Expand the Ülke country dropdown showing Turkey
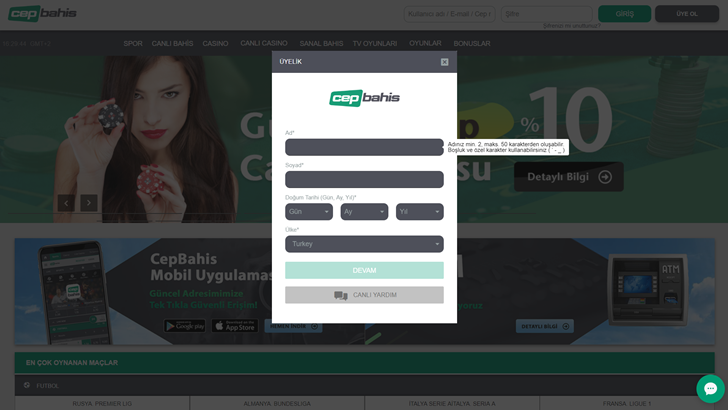The image size is (728, 410). pyautogui.click(x=364, y=244)
